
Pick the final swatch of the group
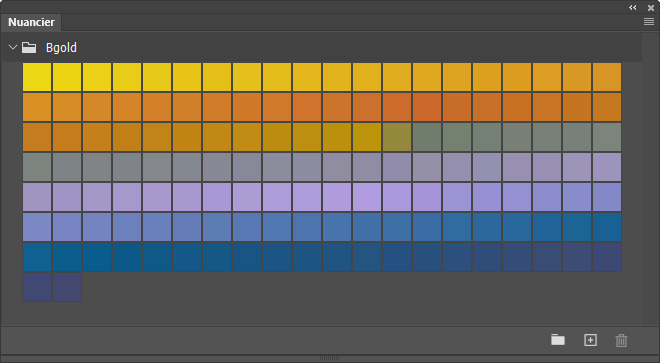click(67, 287)
